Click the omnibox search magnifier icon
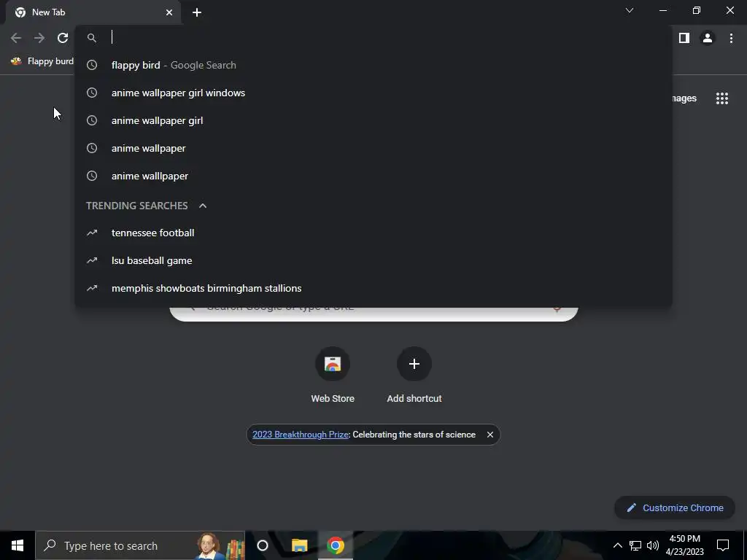This screenshot has width=747, height=560. point(92,38)
